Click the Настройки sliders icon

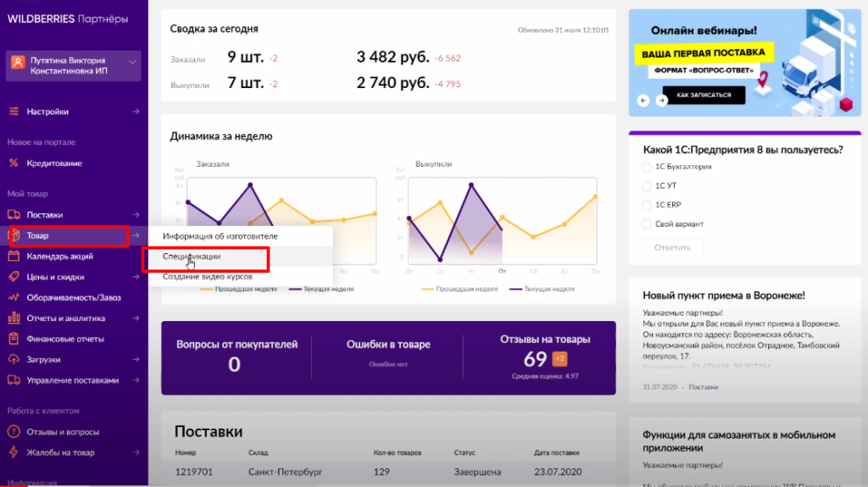14,111
